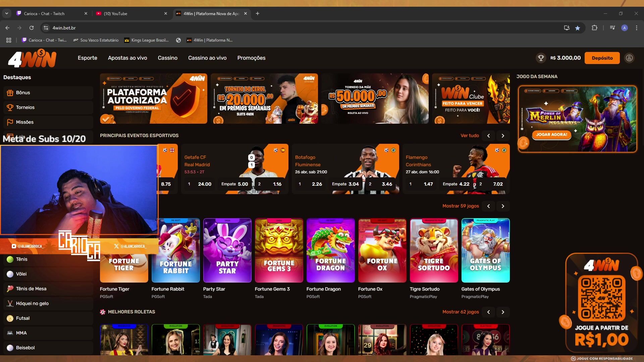Go to Cassino ao vivo
The width and height of the screenshot is (644, 362).
coord(207,58)
